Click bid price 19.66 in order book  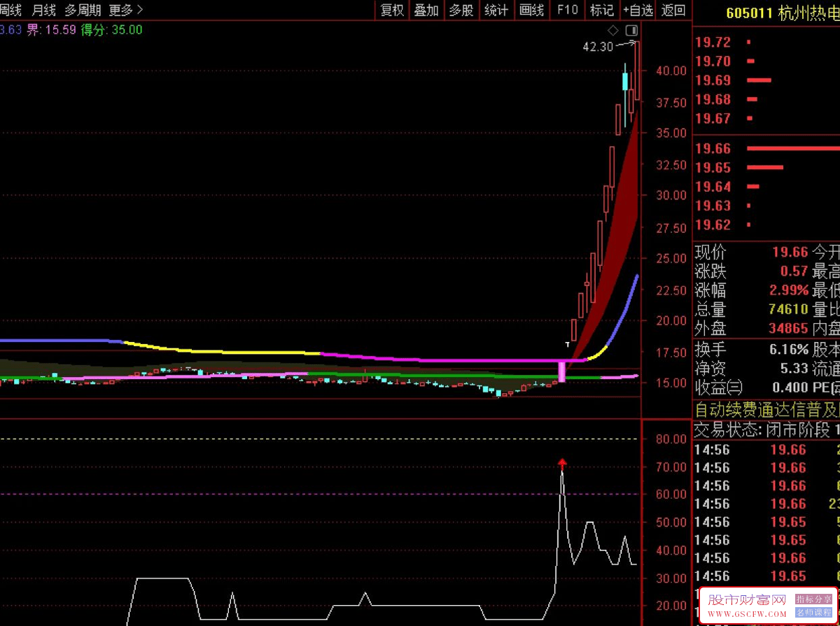click(x=713, y=148)
